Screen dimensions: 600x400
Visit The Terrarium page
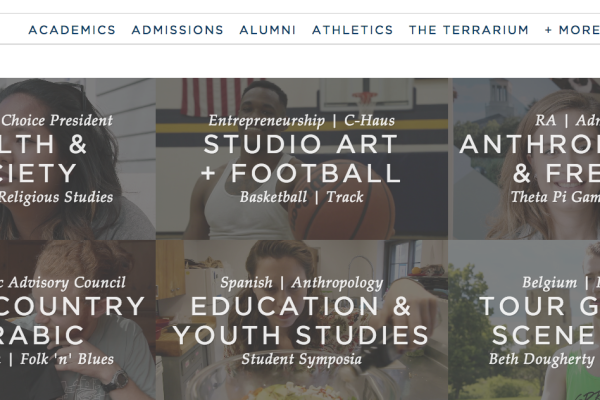469,30
